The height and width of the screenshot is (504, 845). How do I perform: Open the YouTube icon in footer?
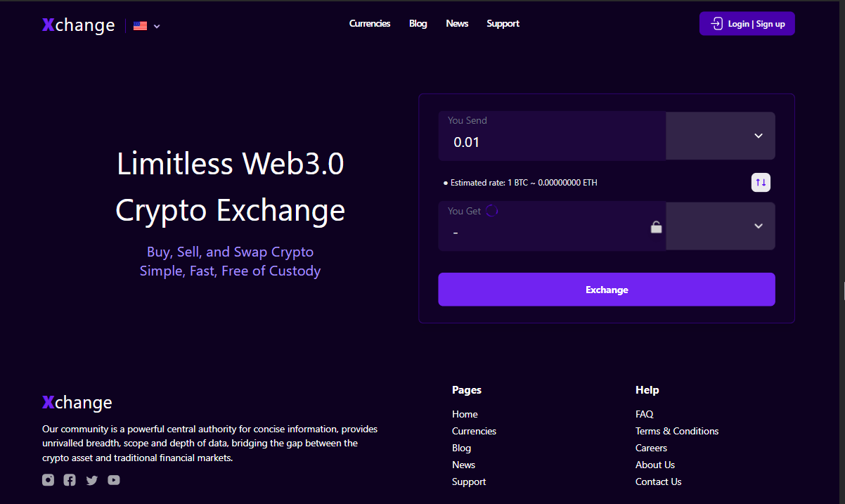coord(114,480)
